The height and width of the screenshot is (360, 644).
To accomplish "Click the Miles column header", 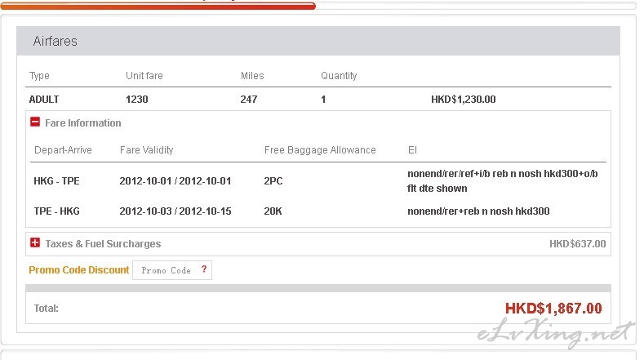I will click(x=252, y=76).
